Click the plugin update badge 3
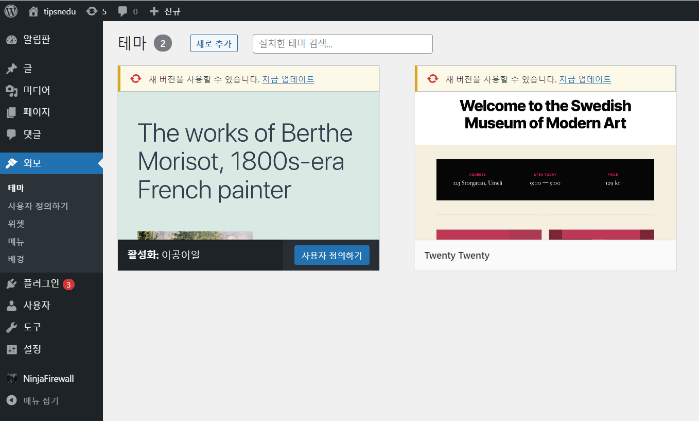The image size is (699, 421). pyautogui.click(x=69, y=284)
